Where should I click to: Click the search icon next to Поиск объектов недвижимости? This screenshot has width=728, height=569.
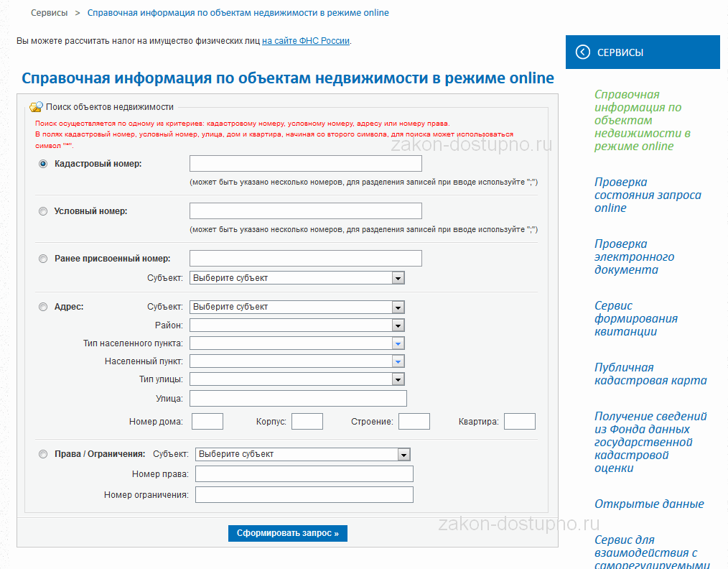(x=36, y=107)
